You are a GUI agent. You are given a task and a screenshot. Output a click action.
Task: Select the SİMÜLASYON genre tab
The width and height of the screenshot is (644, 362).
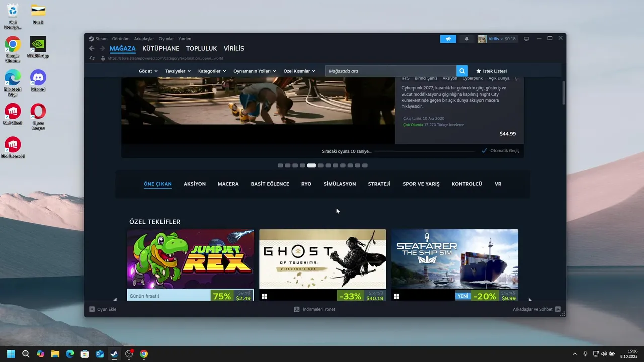point(340,184)
